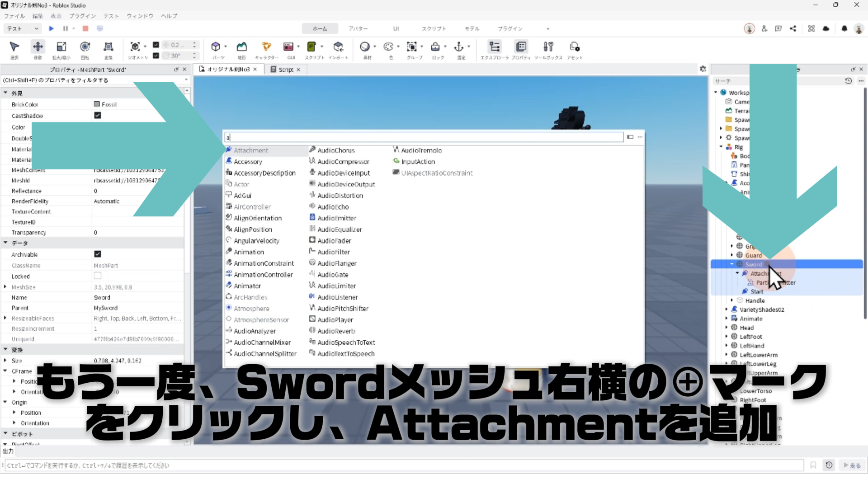Screen dimensions: 868x488
Task: Click the red Stop test button
Action: [85, 28]
